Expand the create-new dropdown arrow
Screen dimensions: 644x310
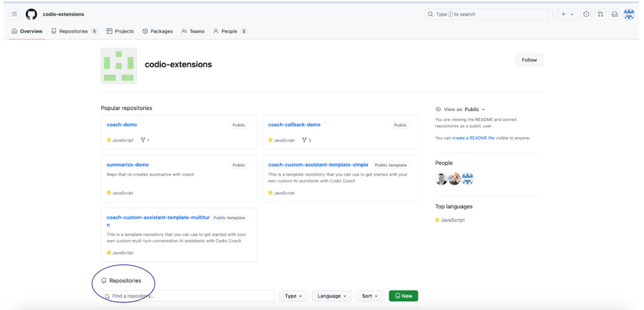pos(572,14)
